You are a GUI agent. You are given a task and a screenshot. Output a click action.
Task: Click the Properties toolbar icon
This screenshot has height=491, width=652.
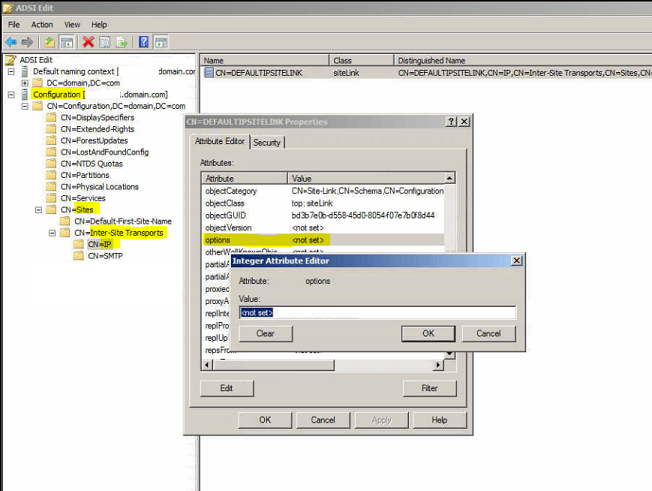click(x=105, y=42)
